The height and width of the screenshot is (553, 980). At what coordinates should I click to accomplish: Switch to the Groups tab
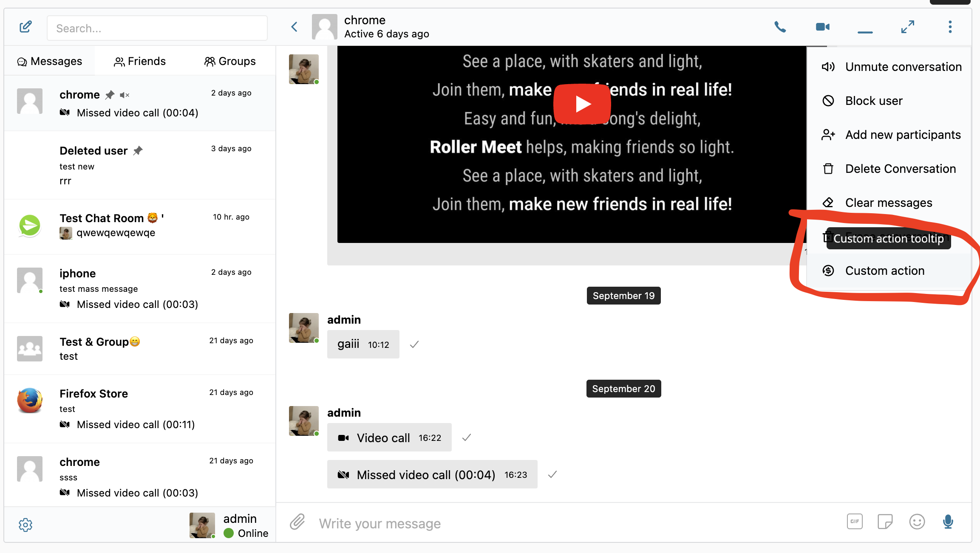tap(230, 61)
